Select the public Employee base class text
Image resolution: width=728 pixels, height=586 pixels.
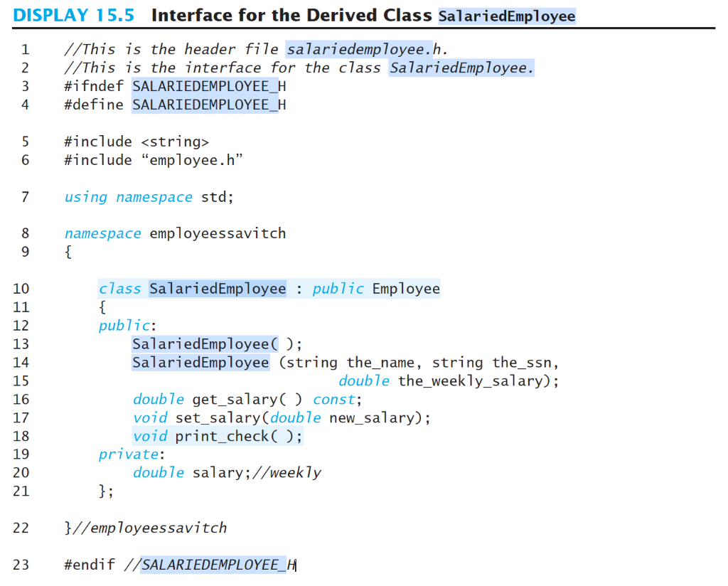tap(375, 288)
